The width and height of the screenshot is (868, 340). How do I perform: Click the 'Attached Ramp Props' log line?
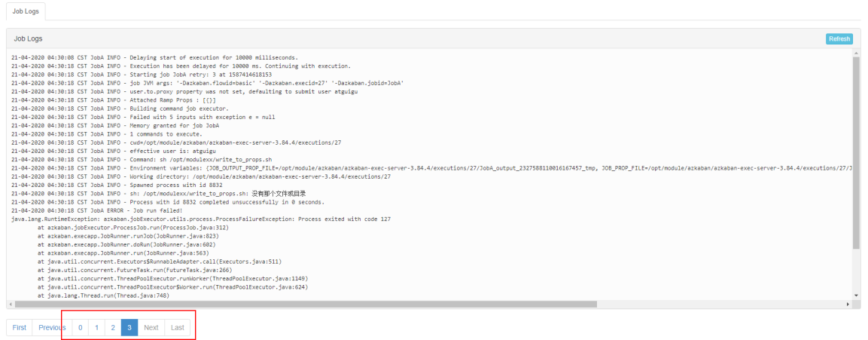tap(114, 100)
